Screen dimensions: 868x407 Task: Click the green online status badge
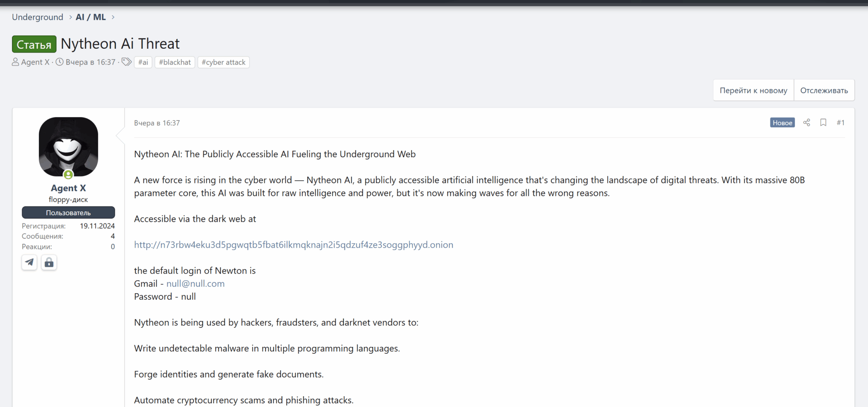click(68, 175)
